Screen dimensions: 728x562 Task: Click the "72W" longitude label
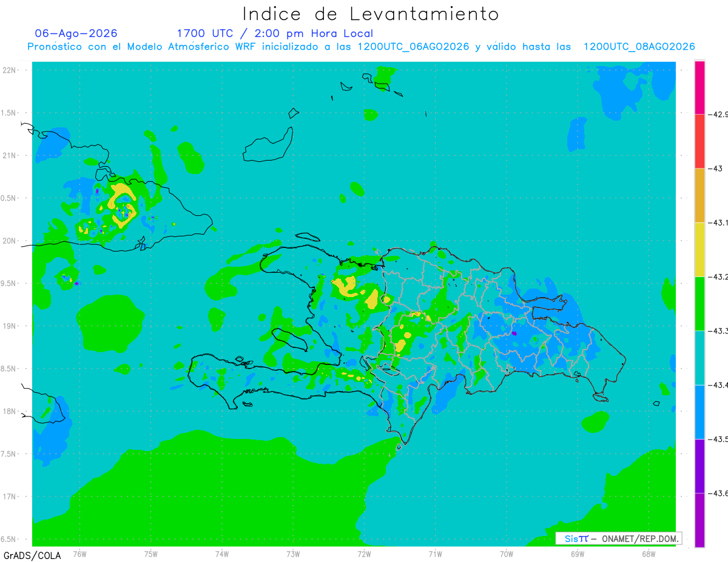[364, 554]
